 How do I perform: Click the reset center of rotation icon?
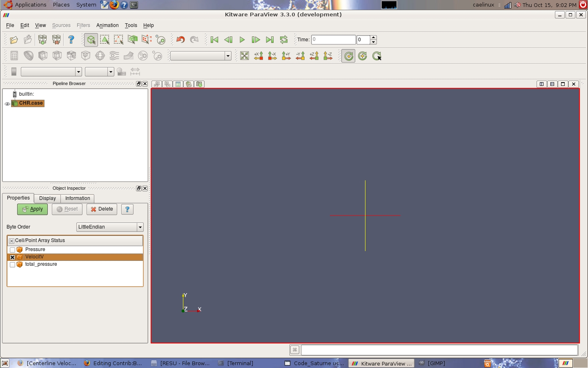[x=363, y=56]
